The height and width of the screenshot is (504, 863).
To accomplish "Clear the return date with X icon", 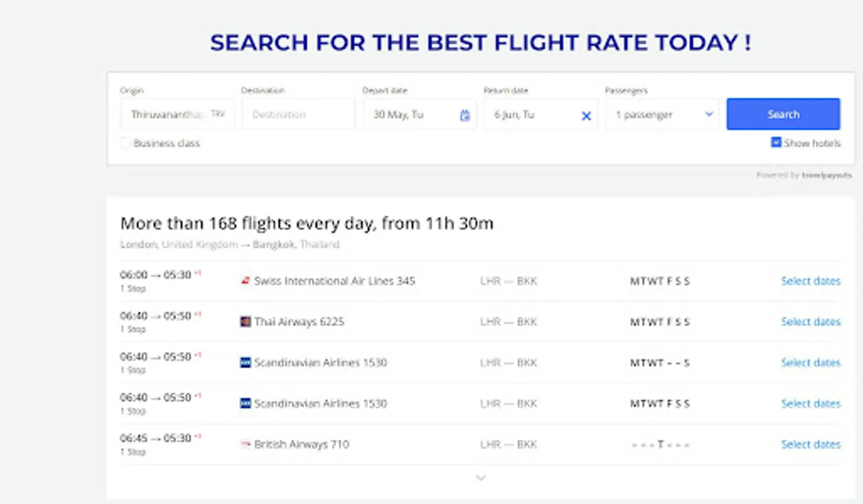I will click(x=586, y=116).
